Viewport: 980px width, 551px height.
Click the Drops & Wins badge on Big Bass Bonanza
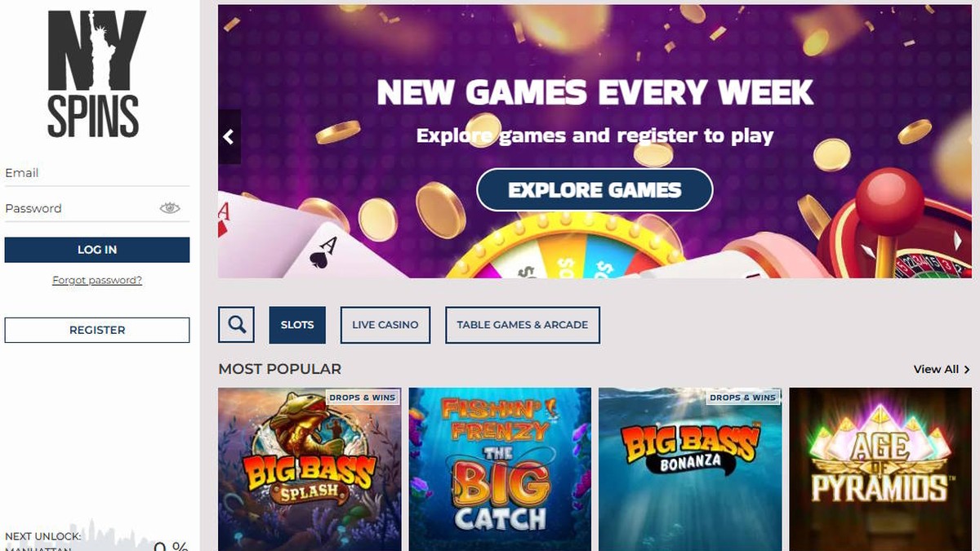[742, 398]
